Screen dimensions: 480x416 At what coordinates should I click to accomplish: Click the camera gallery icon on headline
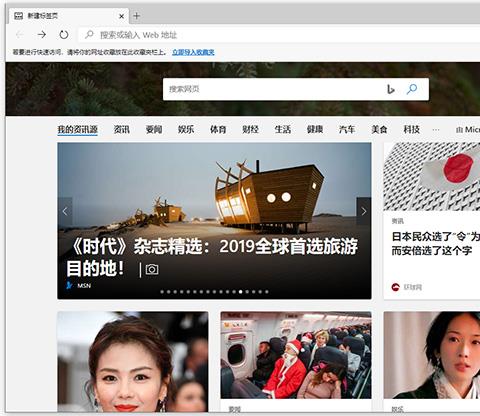(x=152, y=269)
